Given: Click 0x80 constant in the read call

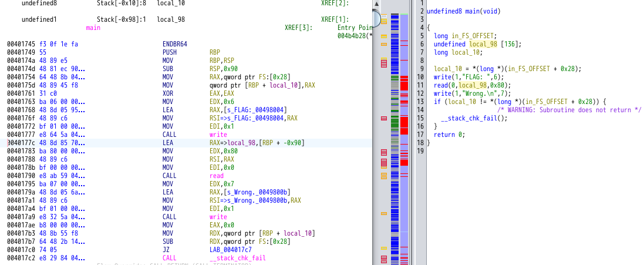Looking at the screenshot, I should click(497, 85).
